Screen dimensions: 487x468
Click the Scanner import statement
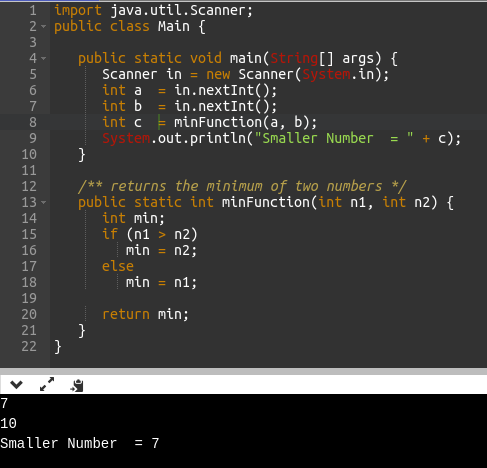[153, 10]
